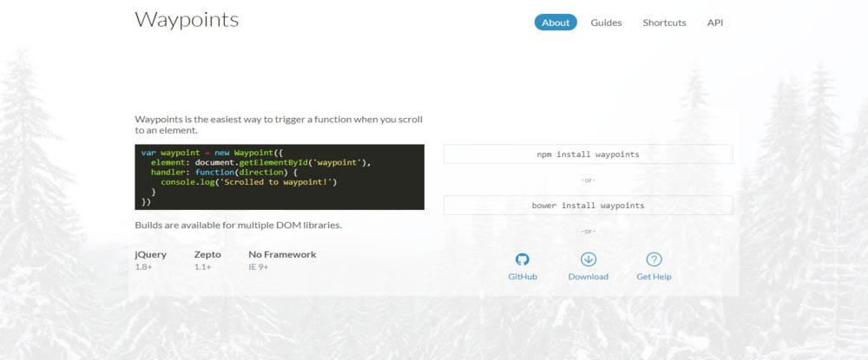Click the Get Help text link
Screen dimensions: 868x360
[654, 277]
